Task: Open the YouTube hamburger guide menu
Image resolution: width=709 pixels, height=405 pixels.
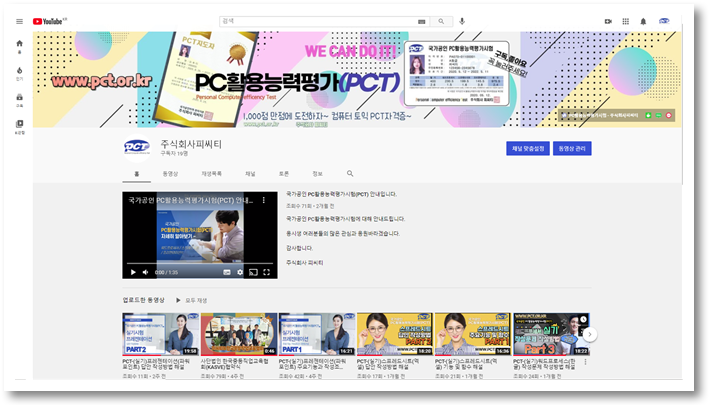Action: pos(19,21)
